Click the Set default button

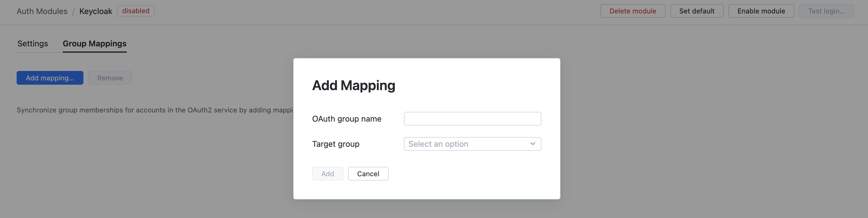[x=697, y=11]
